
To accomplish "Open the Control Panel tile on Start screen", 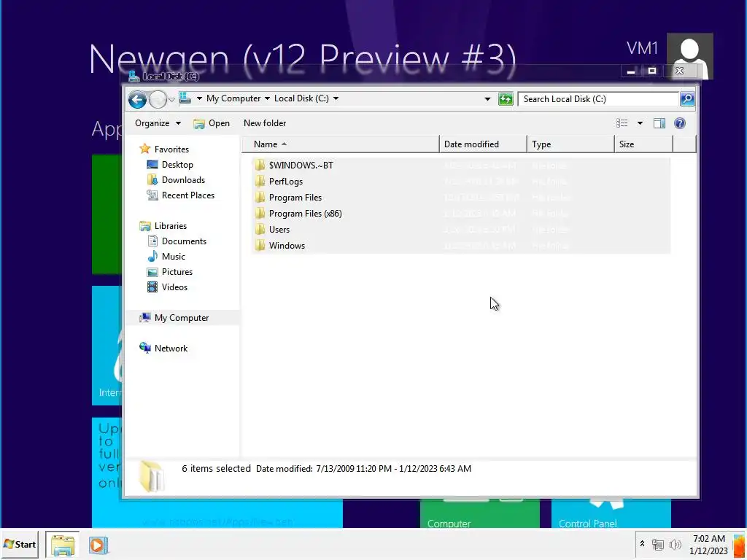I will click(x=611, y=513).
